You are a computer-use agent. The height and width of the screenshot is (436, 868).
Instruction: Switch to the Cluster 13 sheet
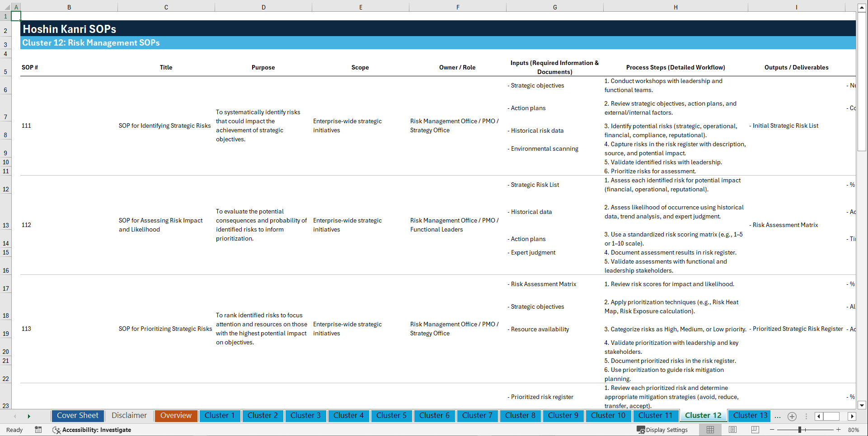pyautogui.click(x=749, y=416)
